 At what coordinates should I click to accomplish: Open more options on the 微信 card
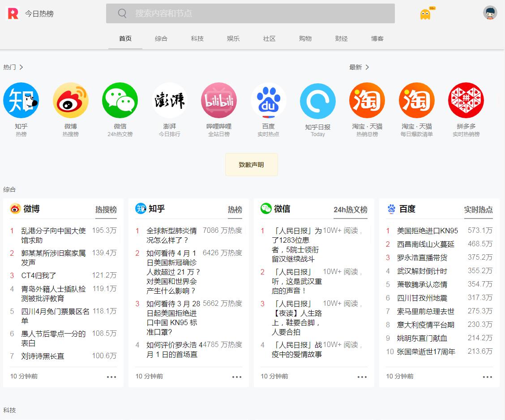(x=362, y=377)
